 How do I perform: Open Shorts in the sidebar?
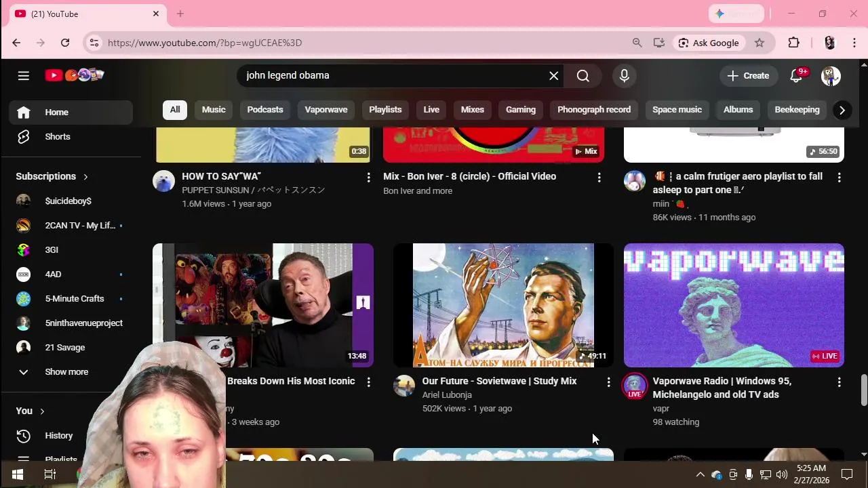71,137
